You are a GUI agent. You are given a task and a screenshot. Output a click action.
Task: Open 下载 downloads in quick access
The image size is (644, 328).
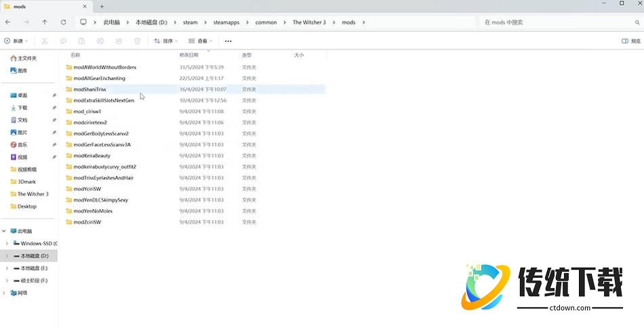[x=22, y=108]
